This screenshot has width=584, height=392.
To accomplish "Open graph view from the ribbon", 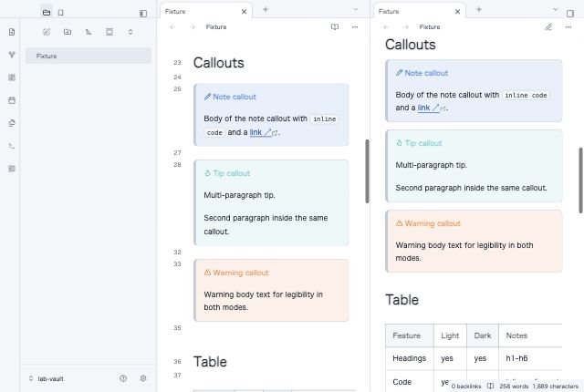I will pyautogui.click(x=12, y=55).
